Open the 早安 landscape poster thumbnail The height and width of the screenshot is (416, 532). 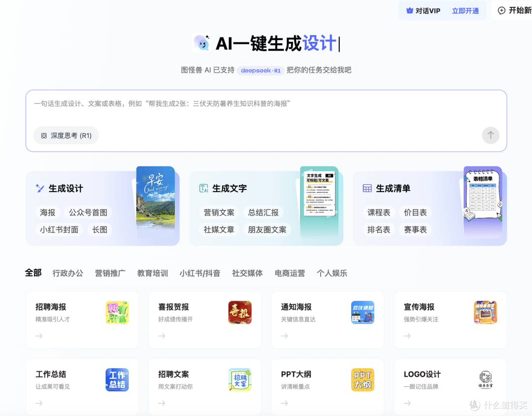[155, 202]
